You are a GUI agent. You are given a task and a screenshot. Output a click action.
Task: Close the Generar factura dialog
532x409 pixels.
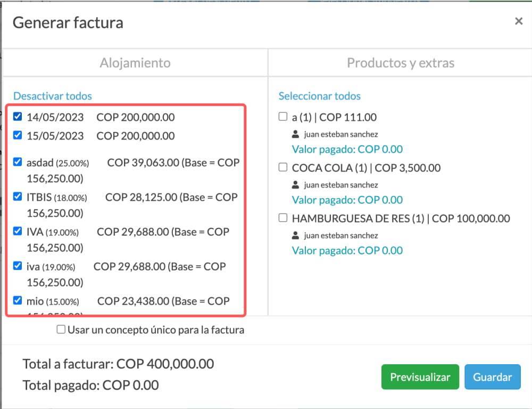[x=518, y=21]
